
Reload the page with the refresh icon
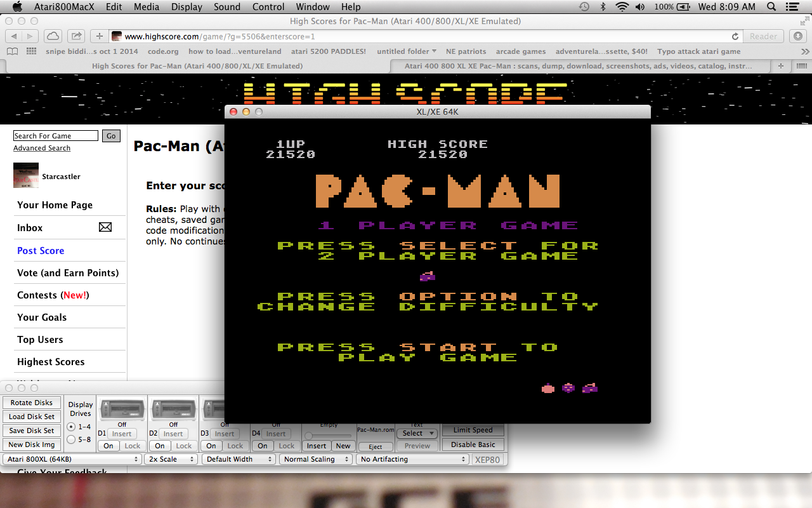(735, 37)
